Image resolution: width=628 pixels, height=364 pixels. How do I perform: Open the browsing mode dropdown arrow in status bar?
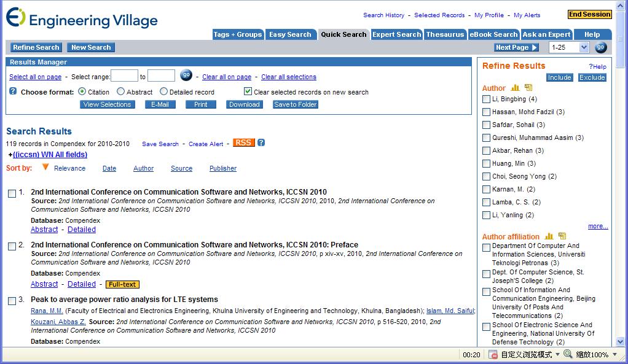pyautogui.click(x=557, y=354)
